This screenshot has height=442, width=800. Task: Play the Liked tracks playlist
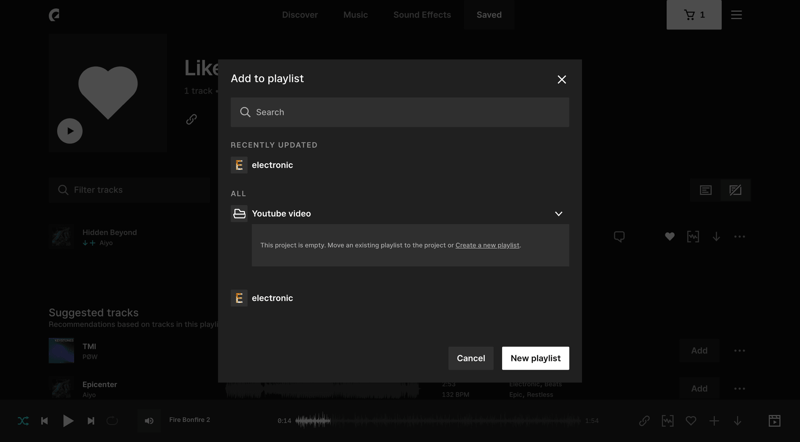[x=70, y=131]
